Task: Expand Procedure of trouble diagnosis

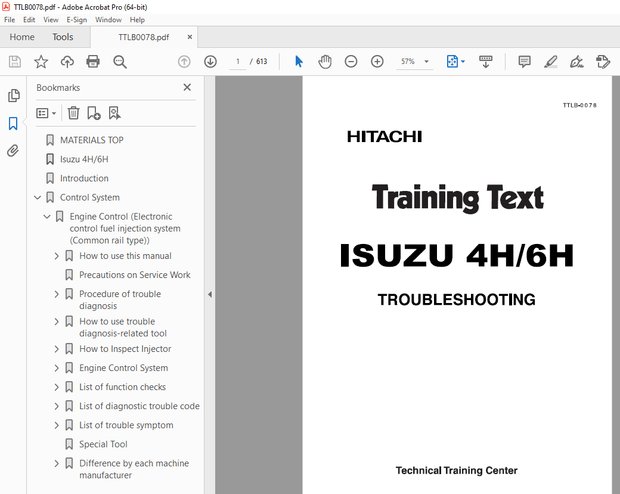Action: click(57, 294)
